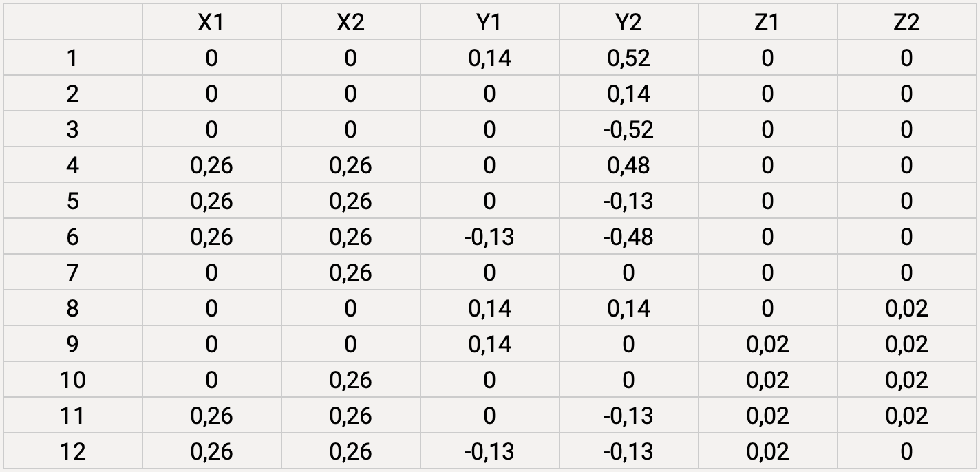Image resolution: width=980 pixels, height=472 pixels.
Task: Select the Y1 cell in row 6
Action: tap(489, 237)
